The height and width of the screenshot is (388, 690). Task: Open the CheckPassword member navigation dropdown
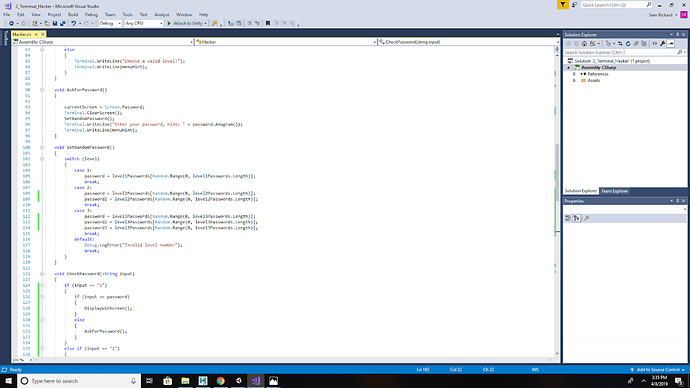[x=469, y=42]
